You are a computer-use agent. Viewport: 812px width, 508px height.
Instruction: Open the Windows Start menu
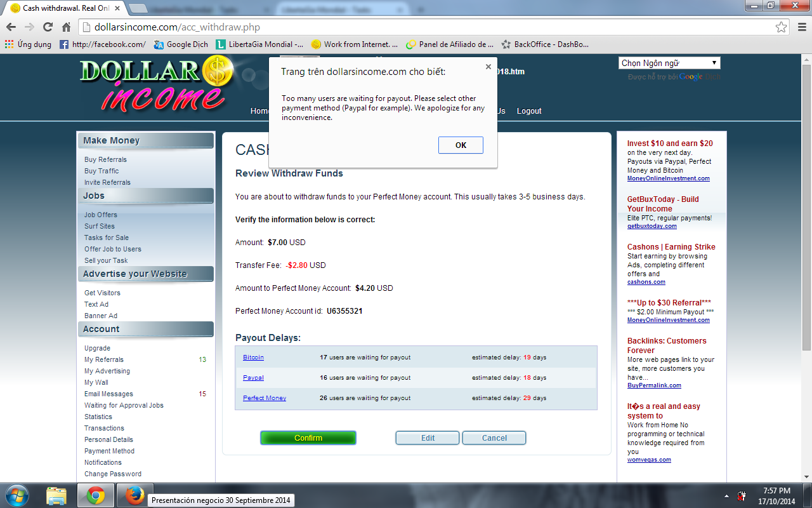point(16,495)
